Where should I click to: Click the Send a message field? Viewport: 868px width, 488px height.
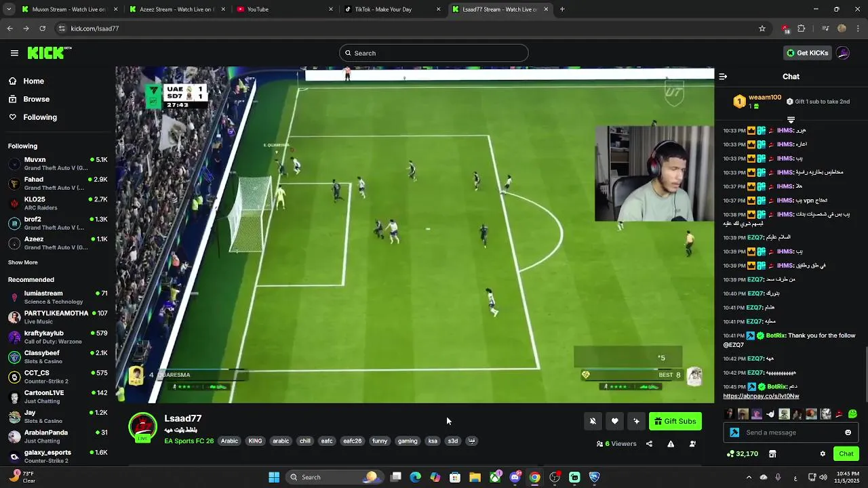790,432
